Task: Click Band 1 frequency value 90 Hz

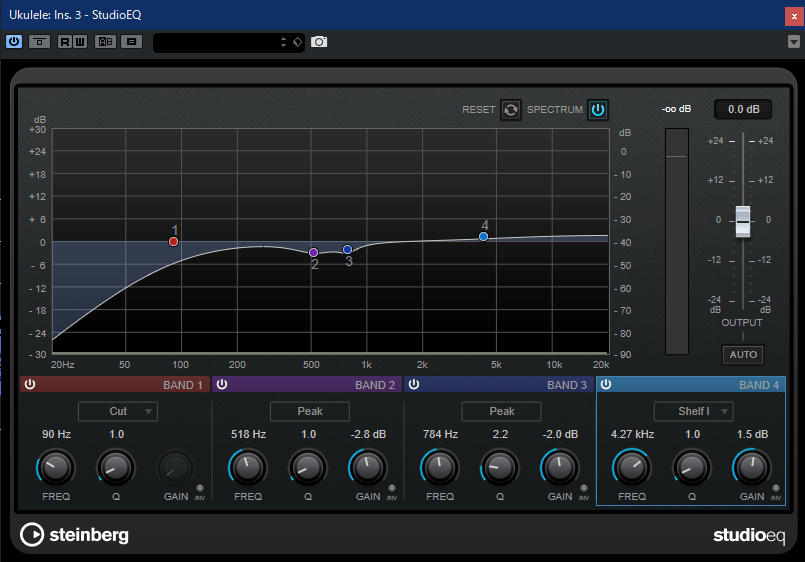Action: click(x=56, y=434)
